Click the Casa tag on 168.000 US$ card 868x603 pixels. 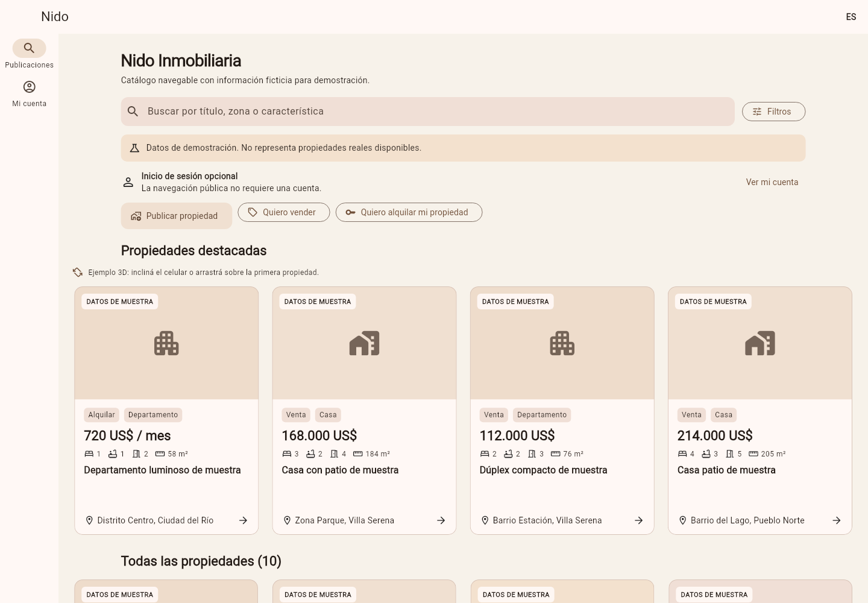click(328, 415)
